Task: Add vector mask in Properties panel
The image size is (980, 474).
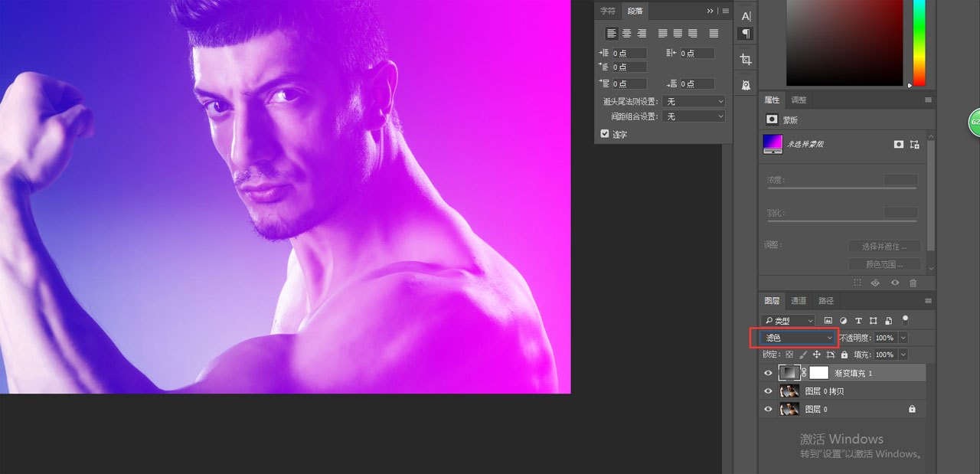Action: 914,144
